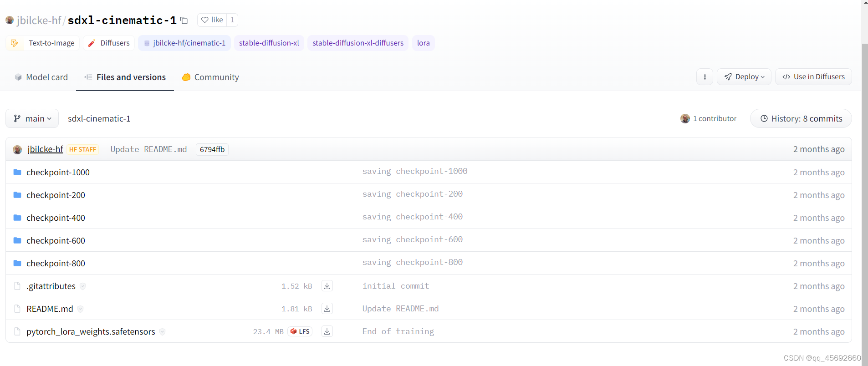Open pytorch_lora_weights.safetensors file

91,331
